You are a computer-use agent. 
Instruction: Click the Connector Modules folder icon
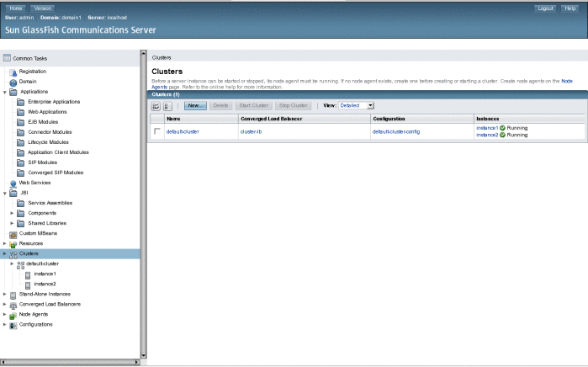pyautogui.click(x=21, y=132)
